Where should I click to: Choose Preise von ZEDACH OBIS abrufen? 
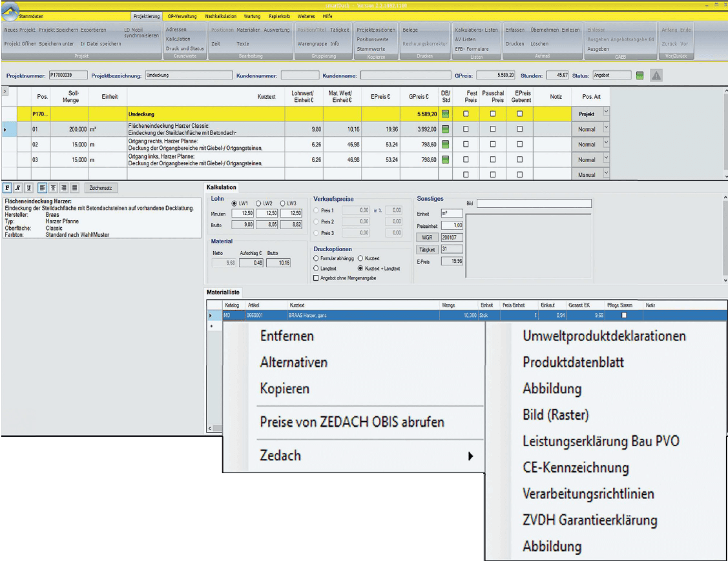coord(352,422)
